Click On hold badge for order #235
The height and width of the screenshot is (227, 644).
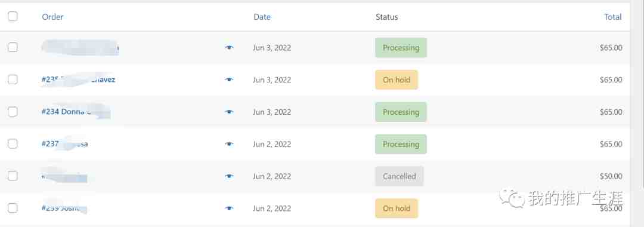[397, 80]
